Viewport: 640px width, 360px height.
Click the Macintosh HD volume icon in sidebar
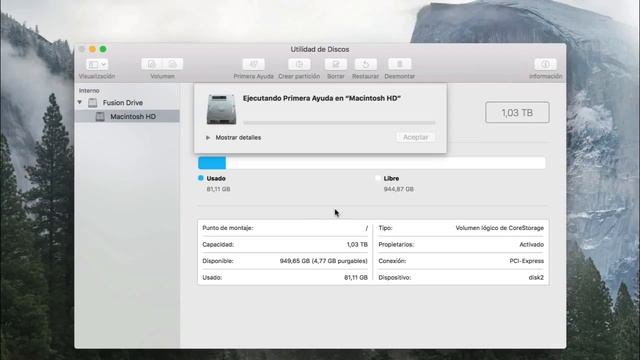[100, 117]
